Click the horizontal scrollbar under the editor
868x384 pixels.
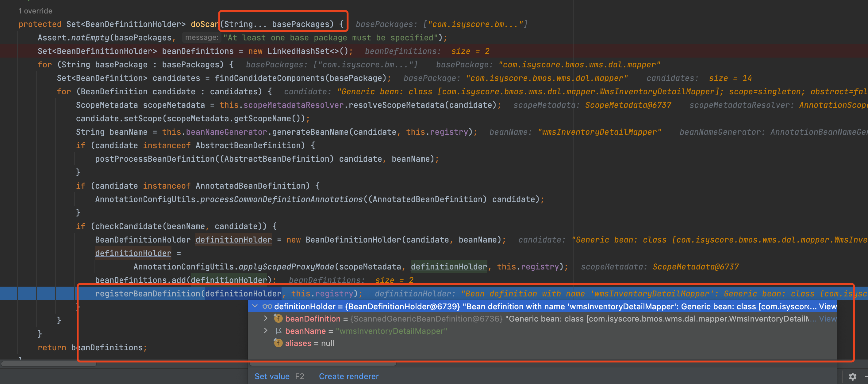[x=49, y=364]
